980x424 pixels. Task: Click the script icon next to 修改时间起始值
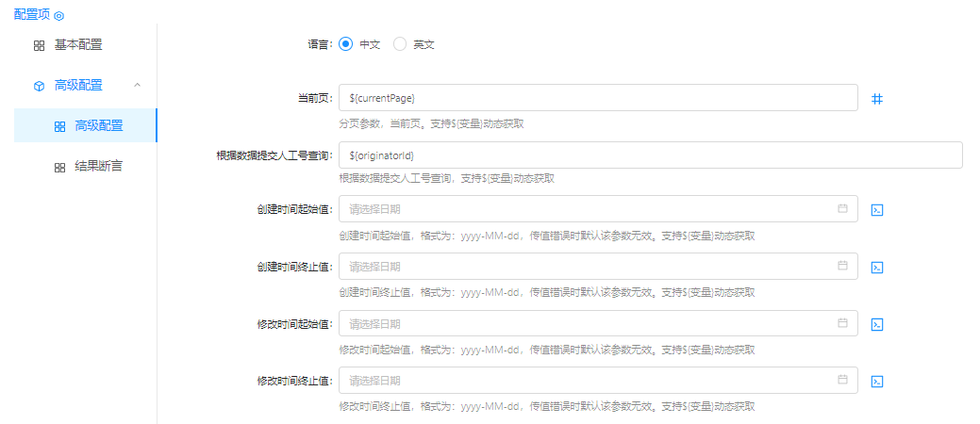coord(876,324)
